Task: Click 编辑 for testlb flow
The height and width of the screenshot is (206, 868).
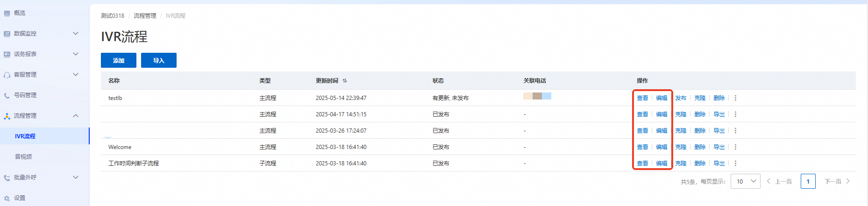Action: (662, 98)
